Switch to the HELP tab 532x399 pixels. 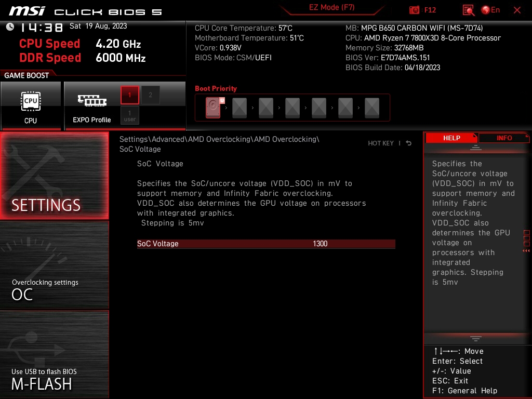tap(451, 138)
